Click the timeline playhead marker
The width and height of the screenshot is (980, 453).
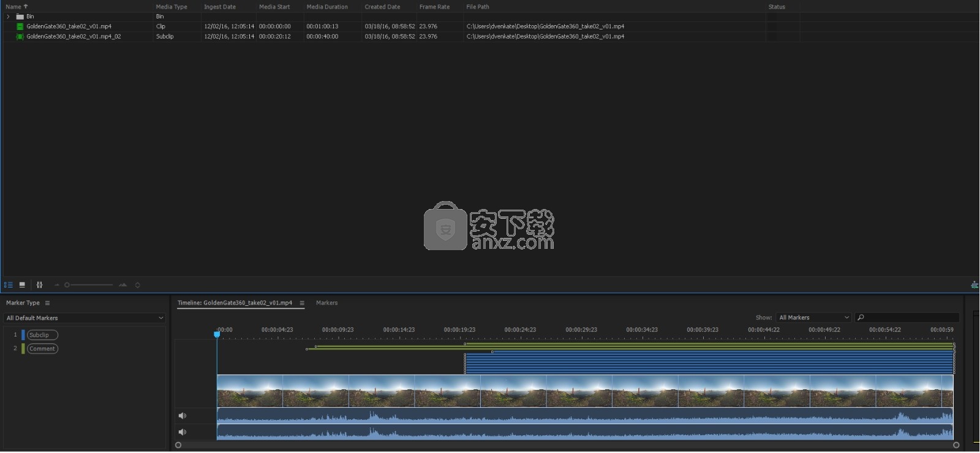tap(217, 335)
